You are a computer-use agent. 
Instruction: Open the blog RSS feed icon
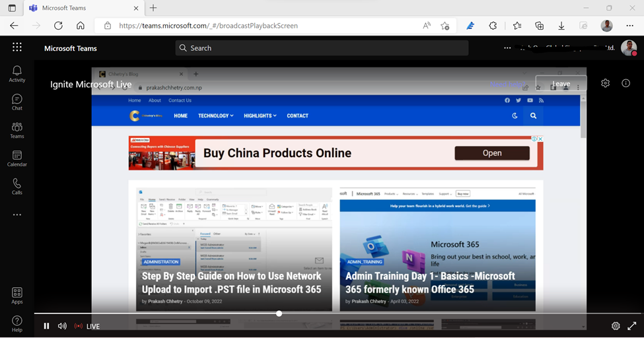(542, 100)
